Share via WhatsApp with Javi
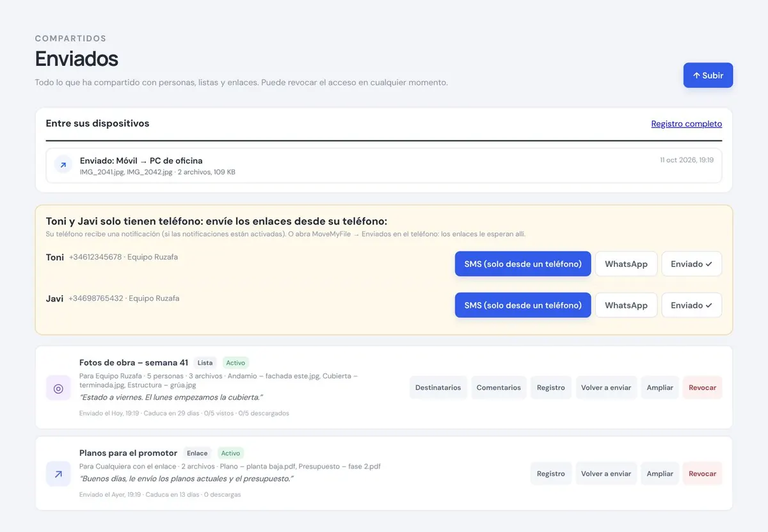Image resolution: width=768 pixels, height=532 pixels. pos(626,305)
